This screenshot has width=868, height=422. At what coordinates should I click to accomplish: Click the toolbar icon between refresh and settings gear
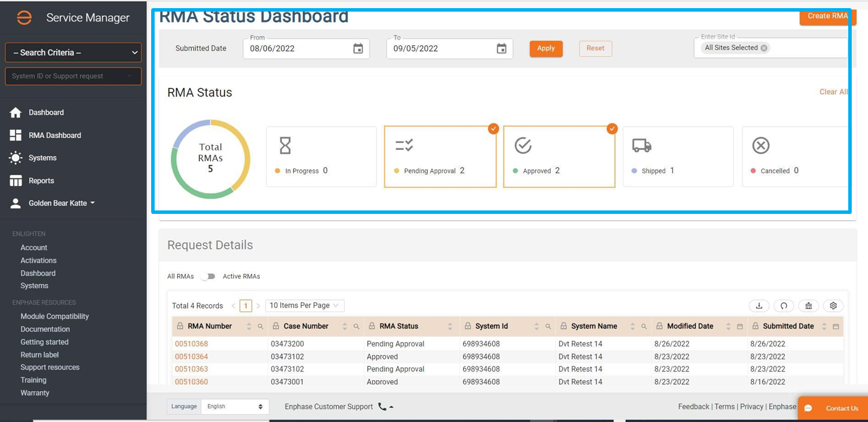[809, 306]
